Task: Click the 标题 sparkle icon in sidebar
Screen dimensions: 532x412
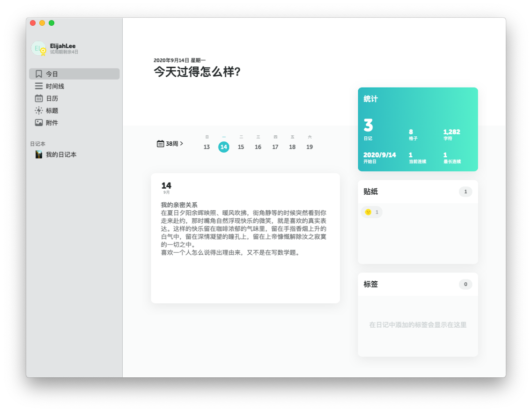Action: (39, 110)
